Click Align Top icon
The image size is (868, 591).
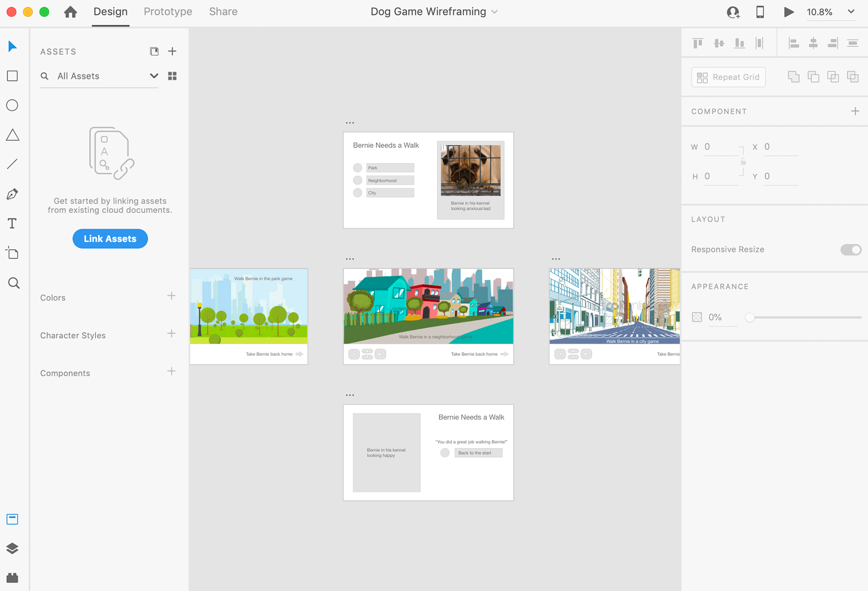tap(698, 43)
